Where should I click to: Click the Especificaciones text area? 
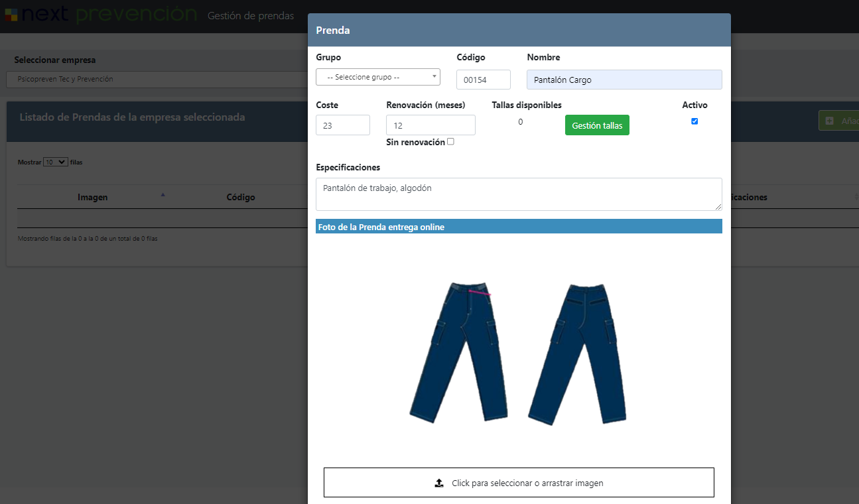coord(519,194)
